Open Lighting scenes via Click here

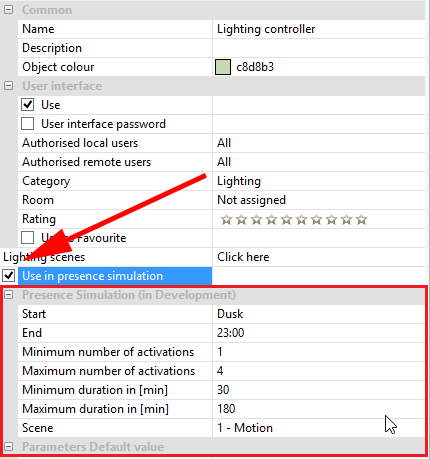coord(243,257)
